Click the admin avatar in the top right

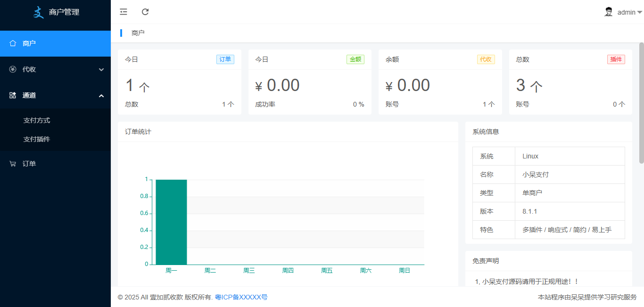608,11
